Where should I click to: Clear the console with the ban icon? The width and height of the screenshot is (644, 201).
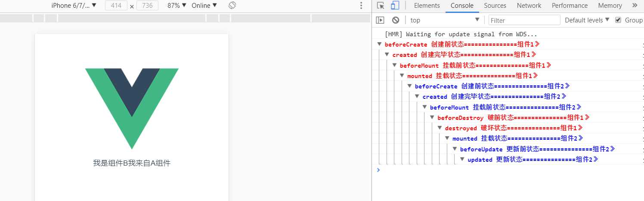tap(396, 20)
